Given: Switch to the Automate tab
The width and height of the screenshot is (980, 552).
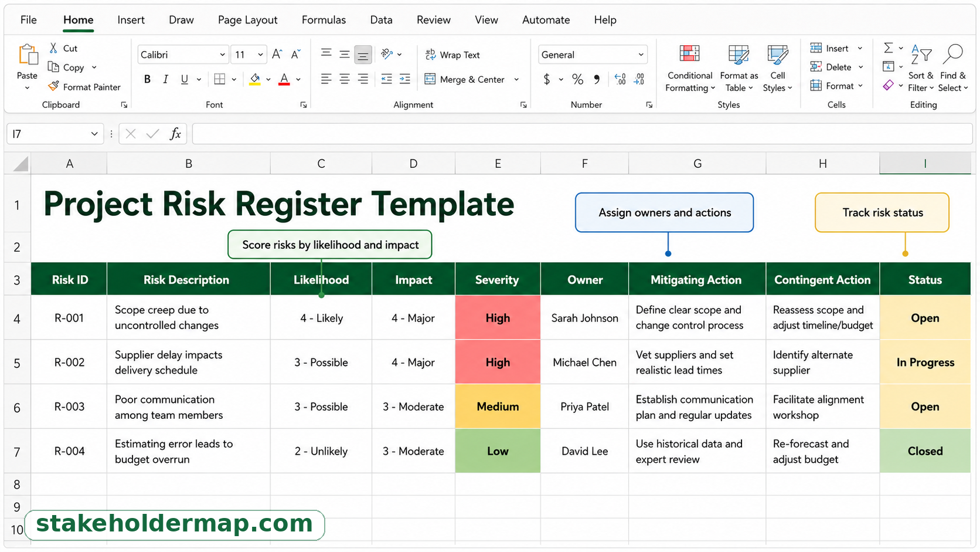Looking at the screenshot, I should click(546, 20).
